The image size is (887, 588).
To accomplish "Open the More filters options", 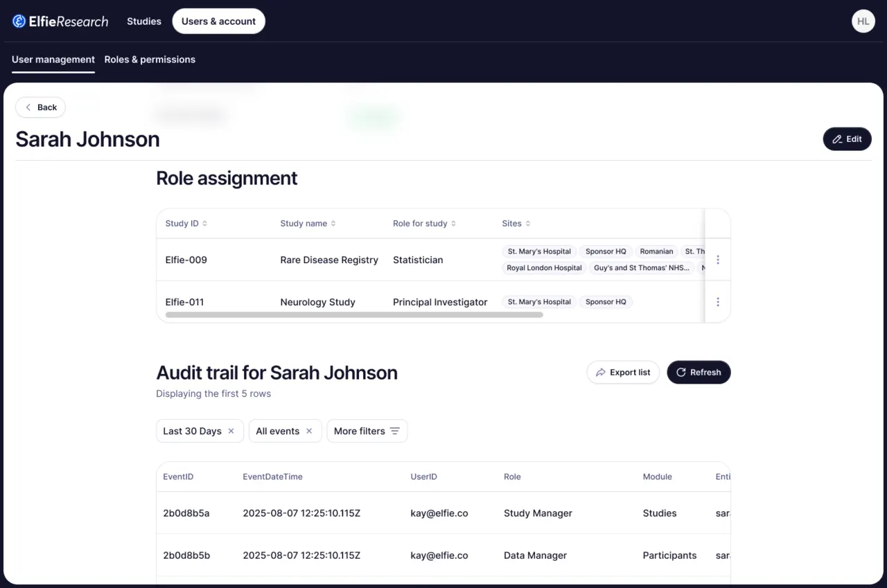I will pos(367,431).
